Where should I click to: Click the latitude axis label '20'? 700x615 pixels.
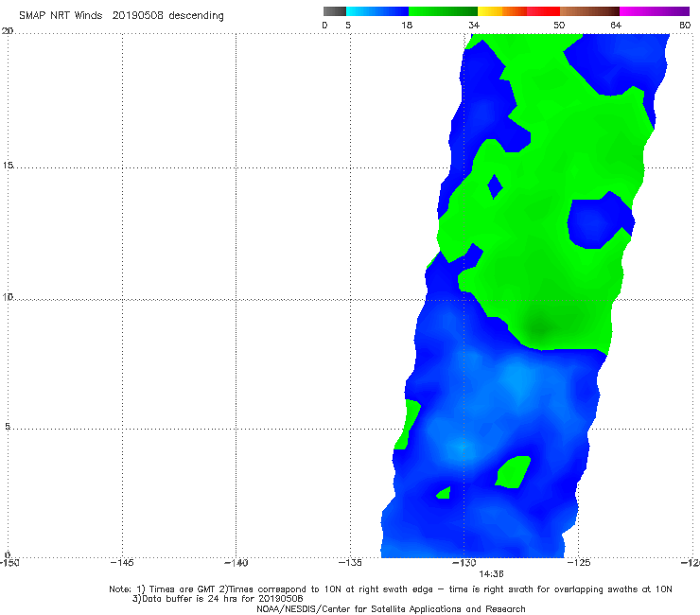coord(8,30)
